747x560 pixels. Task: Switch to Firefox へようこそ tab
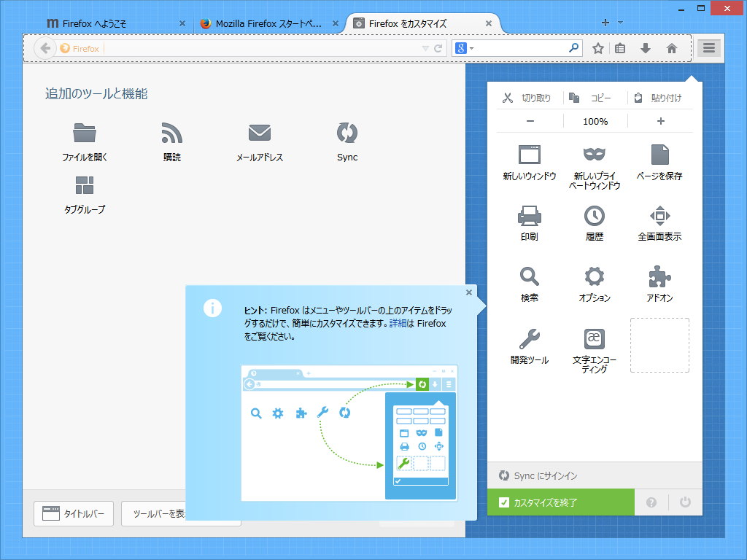[x=115, y=23]
